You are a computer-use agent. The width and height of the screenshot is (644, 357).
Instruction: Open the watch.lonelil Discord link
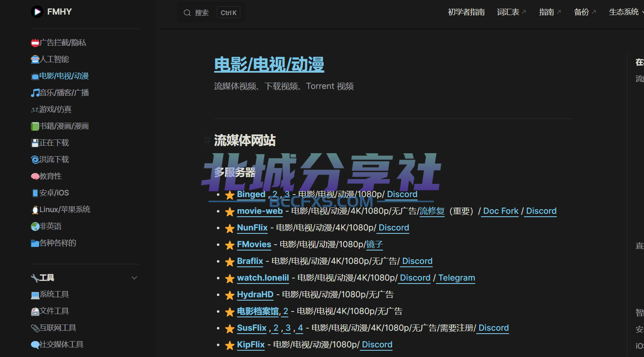coord(415,278)
